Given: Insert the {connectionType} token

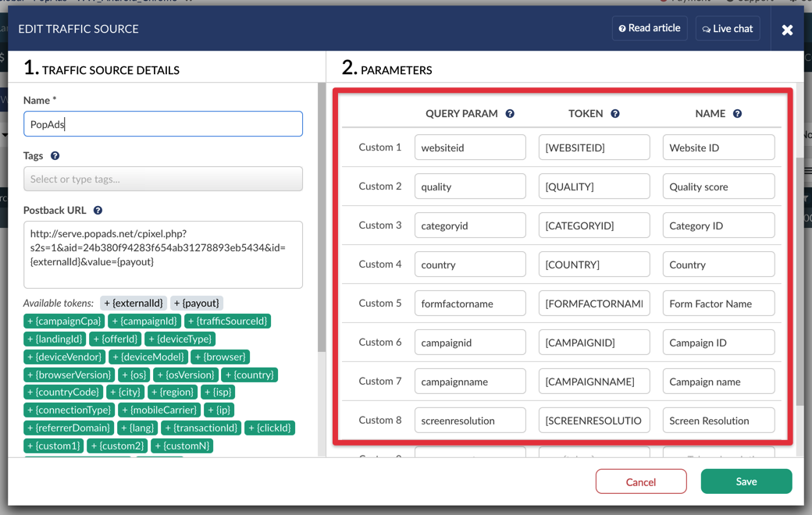Looking at the screenshot, I should pos(69,410).
